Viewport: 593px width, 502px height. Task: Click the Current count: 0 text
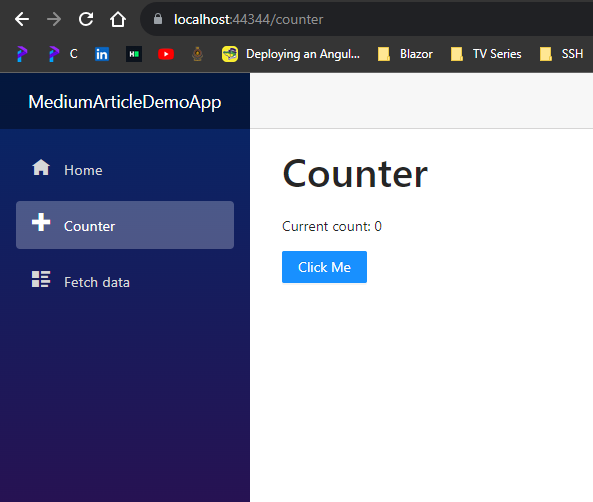tap(332, 226)
